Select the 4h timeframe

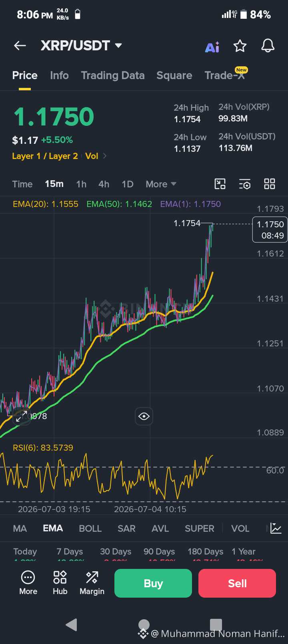[x=104, y=184]
